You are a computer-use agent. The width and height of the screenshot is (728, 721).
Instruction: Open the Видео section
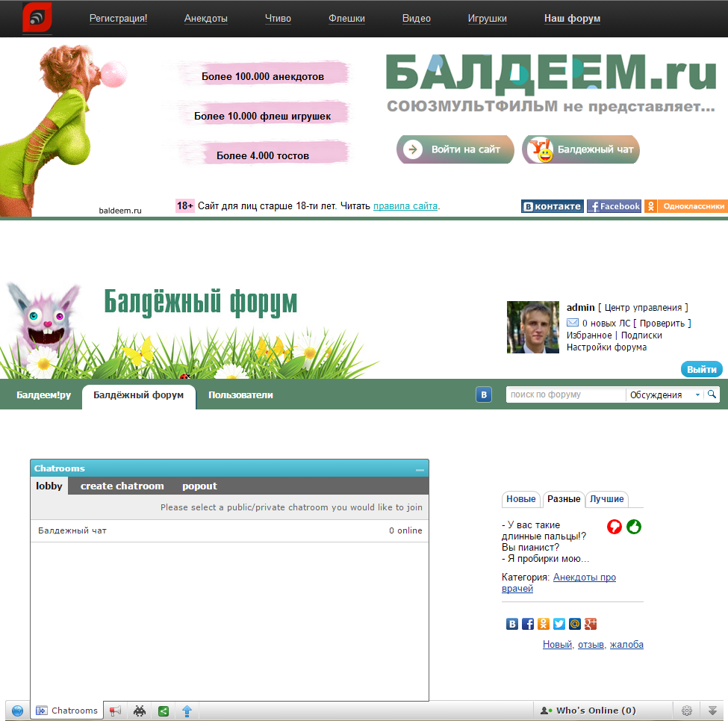tap(416, 19)
